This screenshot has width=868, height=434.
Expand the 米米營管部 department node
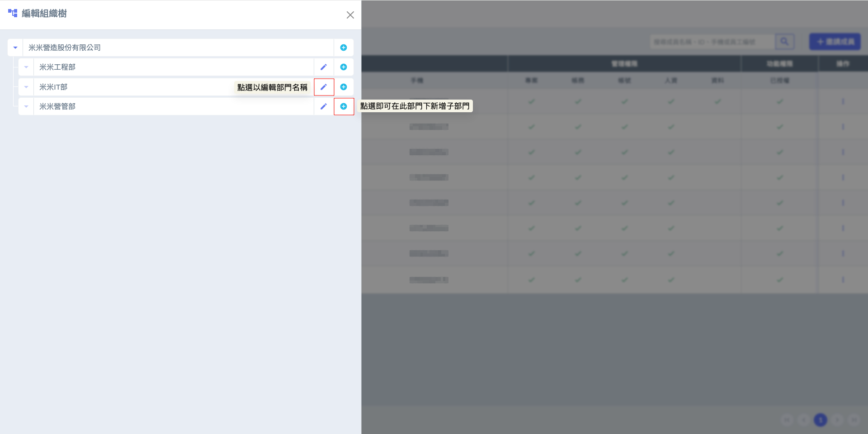(x=26, y=106)
